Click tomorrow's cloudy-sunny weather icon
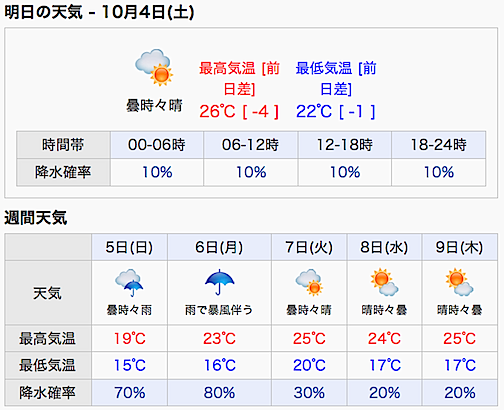 click(154, 68)
